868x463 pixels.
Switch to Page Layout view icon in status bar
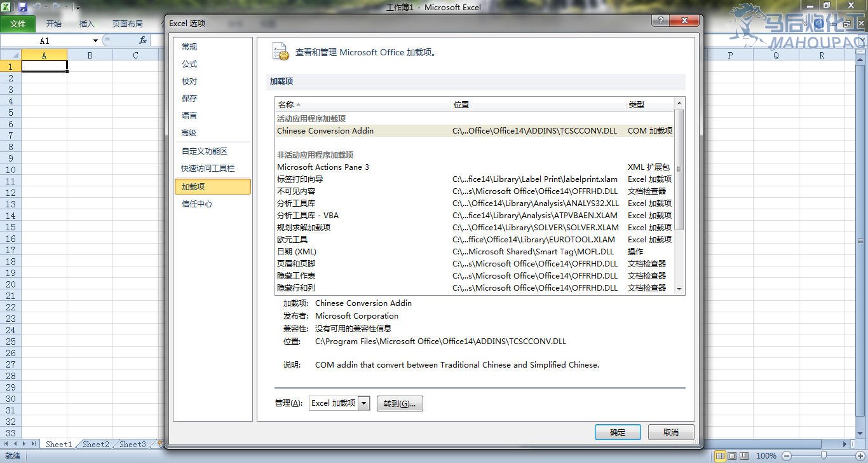pyautogui.click(x=732, y=456)
